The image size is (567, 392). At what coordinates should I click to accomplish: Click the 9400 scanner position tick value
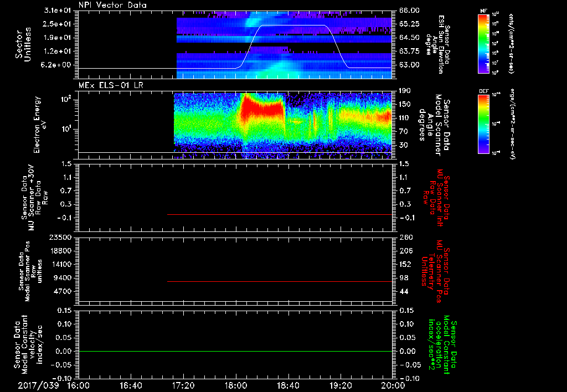tap(63, 278)
